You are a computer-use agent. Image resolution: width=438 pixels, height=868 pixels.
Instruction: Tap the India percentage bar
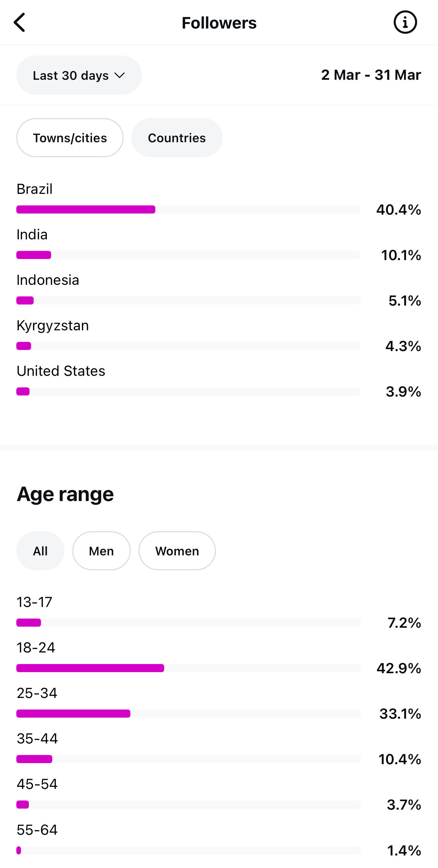(188, 255)
